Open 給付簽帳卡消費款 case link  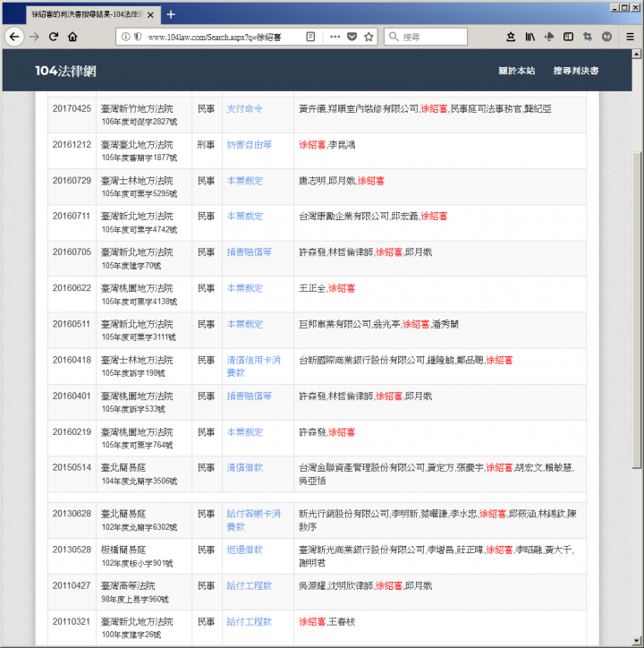point(254,520)
